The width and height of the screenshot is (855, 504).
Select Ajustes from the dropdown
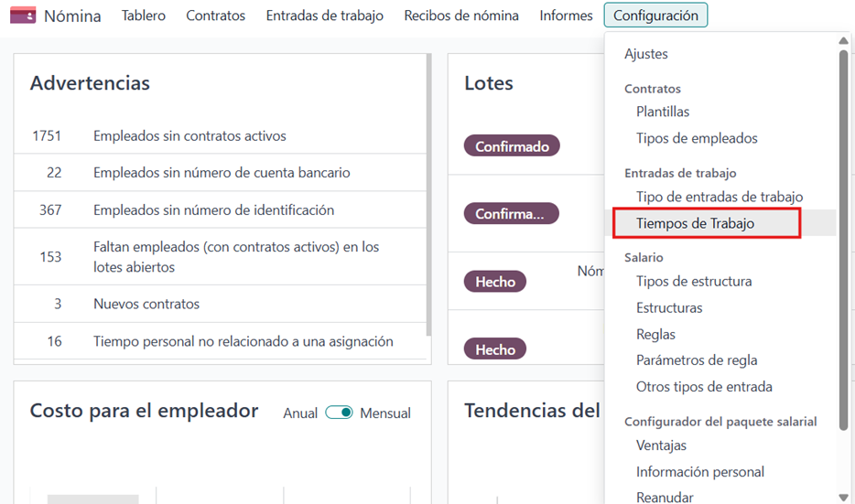coord(646,54)
